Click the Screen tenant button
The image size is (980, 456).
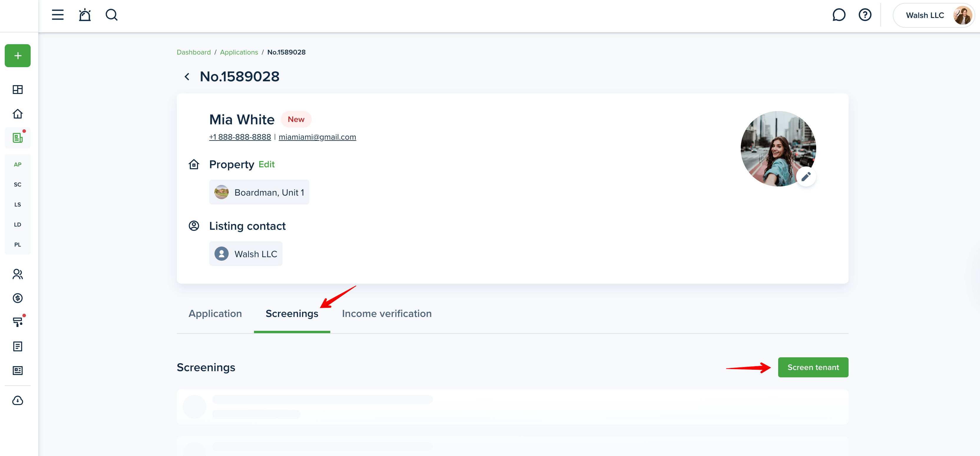point(813,367)
